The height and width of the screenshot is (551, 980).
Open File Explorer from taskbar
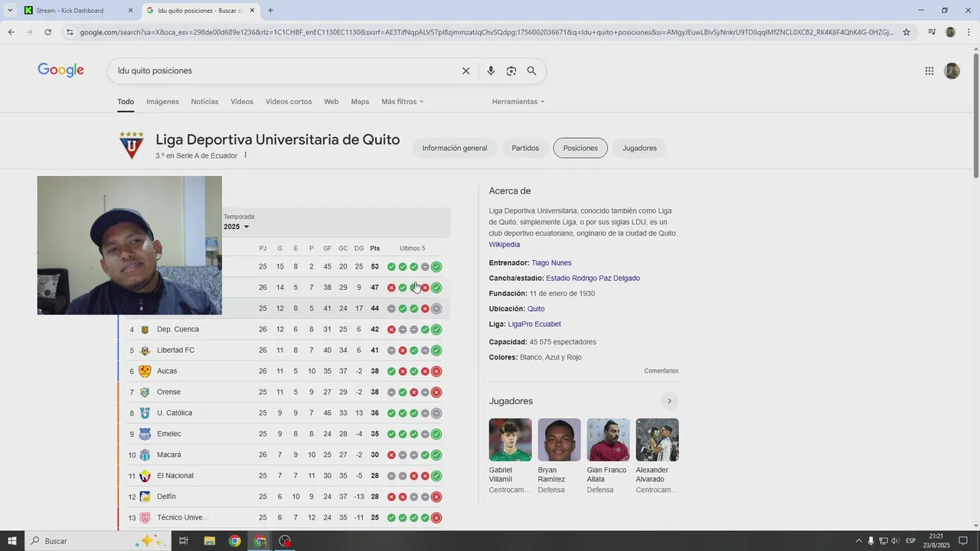(209, 541)
